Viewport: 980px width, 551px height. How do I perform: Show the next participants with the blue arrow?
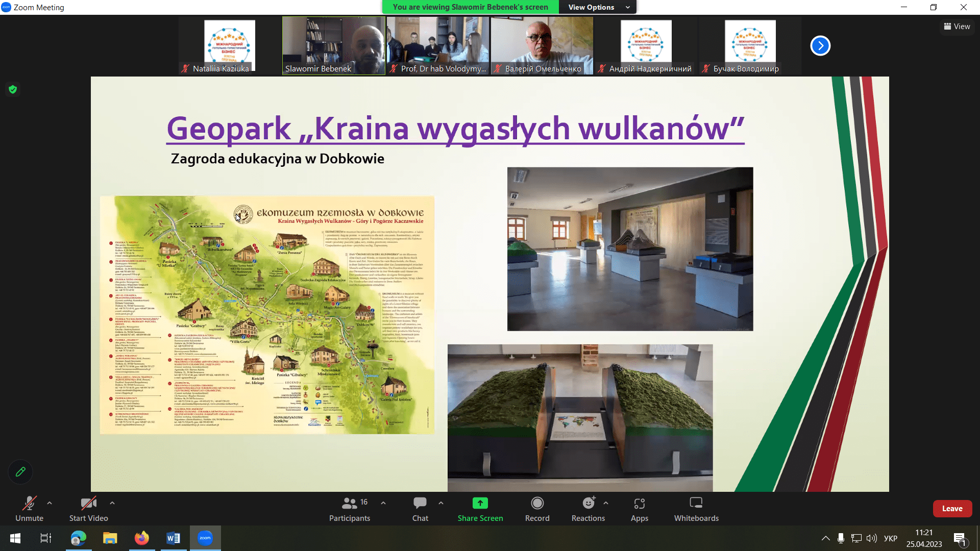click(x=820, y=46)
